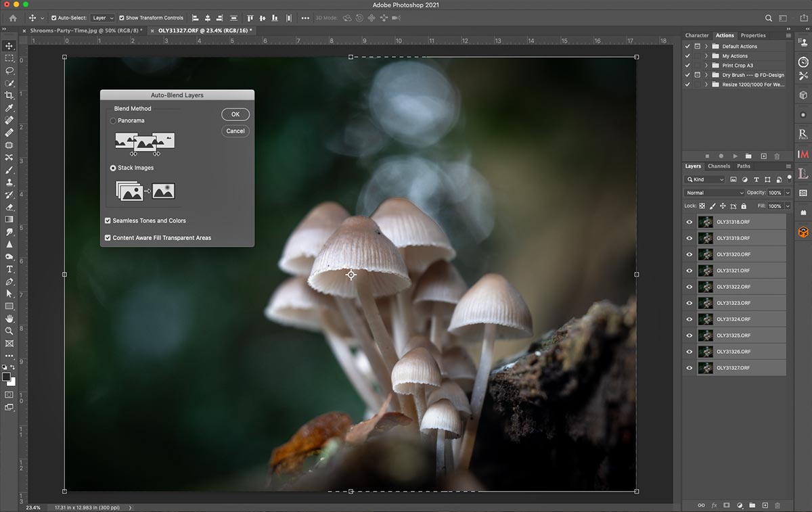
Task: Open the layer blend mode Normal dropdown
Action: click(713, 193)
